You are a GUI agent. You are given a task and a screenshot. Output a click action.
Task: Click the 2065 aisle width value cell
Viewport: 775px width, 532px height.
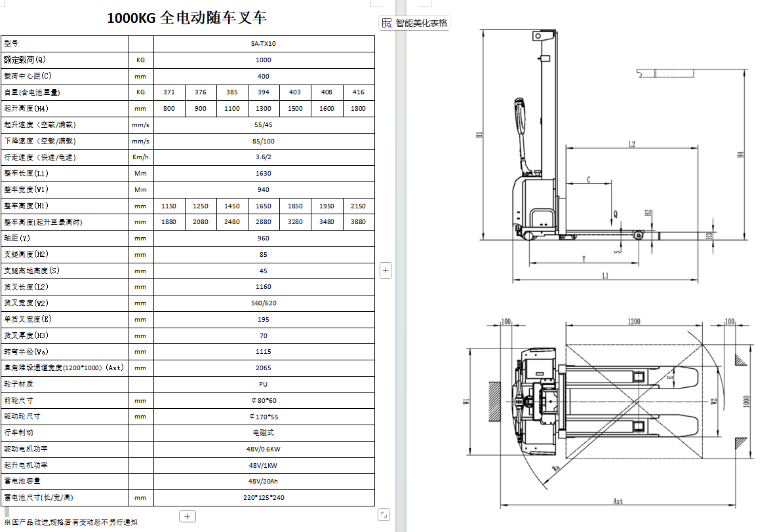(264, 368)
